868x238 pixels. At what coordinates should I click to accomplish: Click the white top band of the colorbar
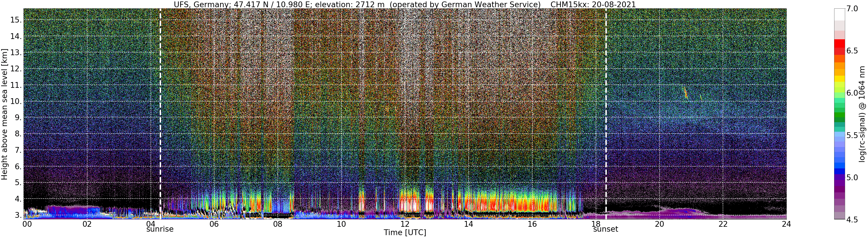[x=839, y=14]
